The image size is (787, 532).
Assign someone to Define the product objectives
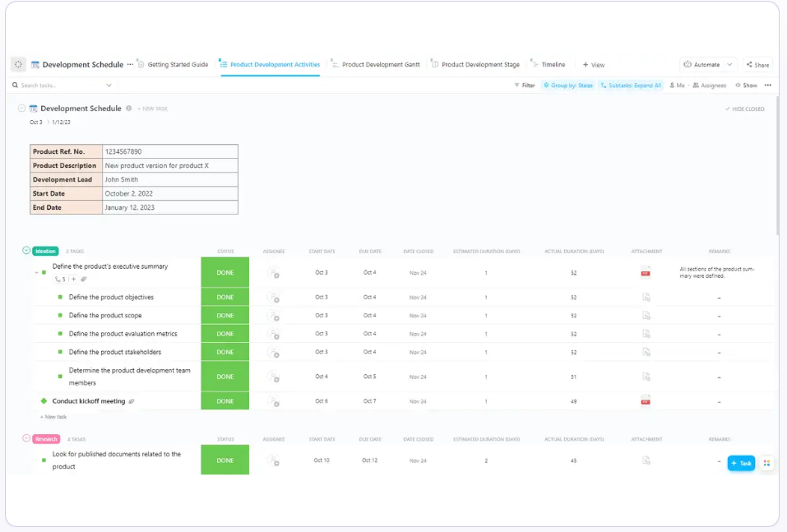coord(273,298)
